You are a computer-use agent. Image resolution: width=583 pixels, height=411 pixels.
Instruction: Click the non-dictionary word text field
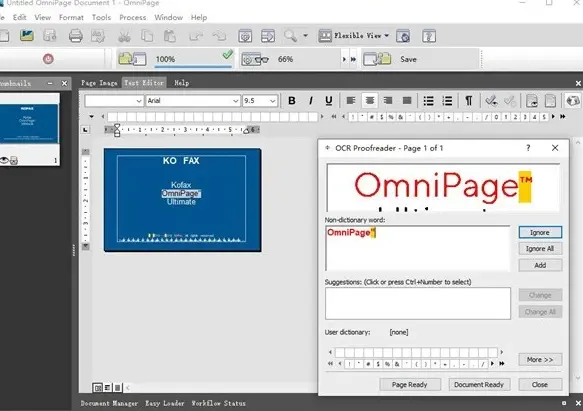click(x=418, y=248)
